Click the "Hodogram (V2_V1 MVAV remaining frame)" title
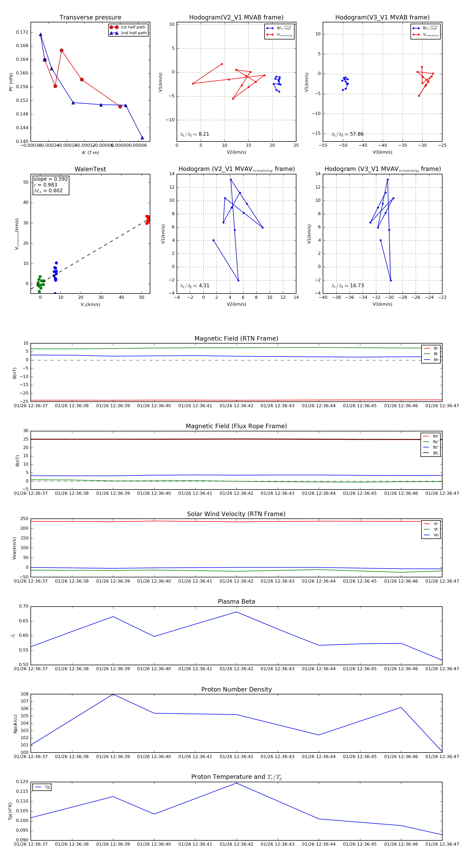This screenshot has height=868, width=473. [x=236, y=169]
